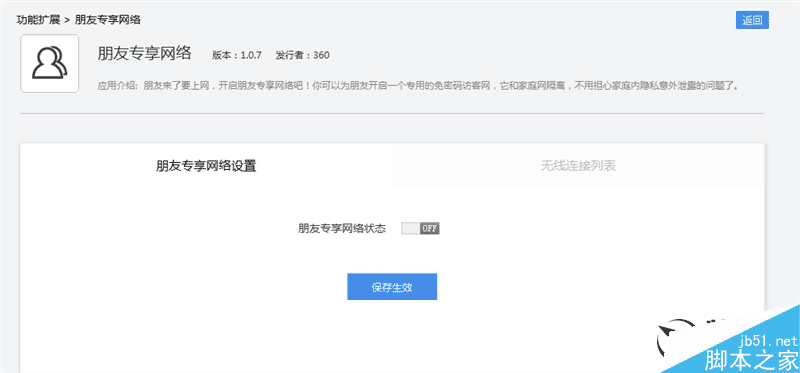
Task: Open the 功能扩展 breadcrumb link
Action: coord(38,20)
